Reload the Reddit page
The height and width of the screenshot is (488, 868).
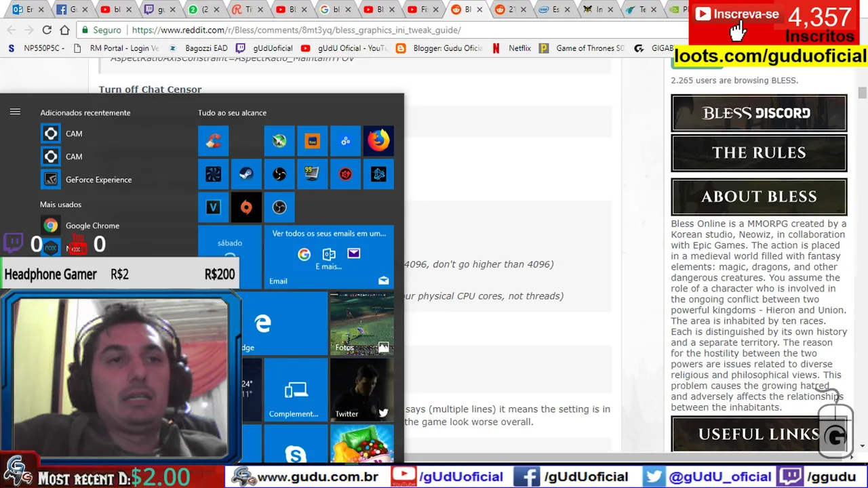pos(47,30)
